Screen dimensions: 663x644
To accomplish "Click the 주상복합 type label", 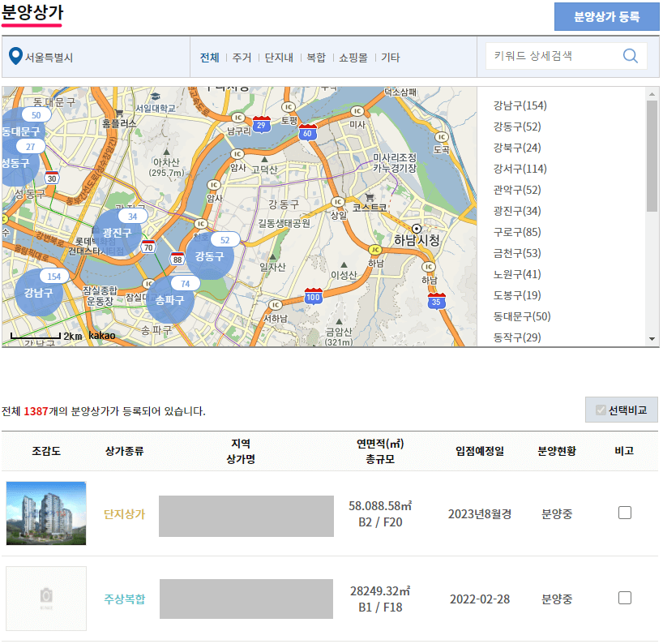I will click(x=124, y=599).
